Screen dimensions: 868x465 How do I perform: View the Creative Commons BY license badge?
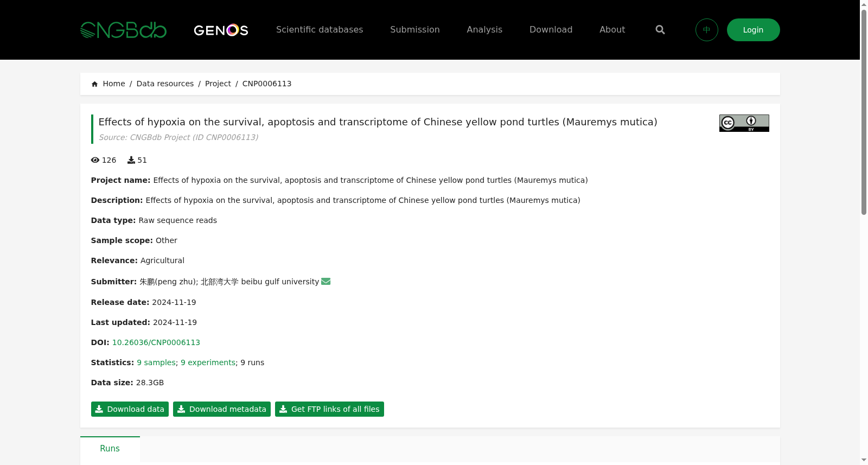point(744,123)
